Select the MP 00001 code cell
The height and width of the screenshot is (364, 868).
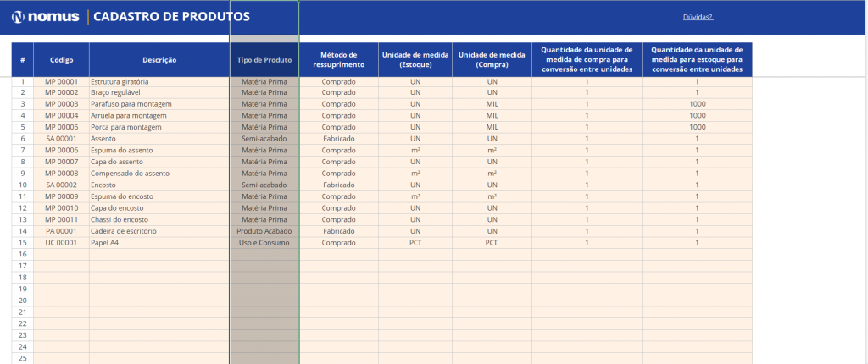(61, 81)
